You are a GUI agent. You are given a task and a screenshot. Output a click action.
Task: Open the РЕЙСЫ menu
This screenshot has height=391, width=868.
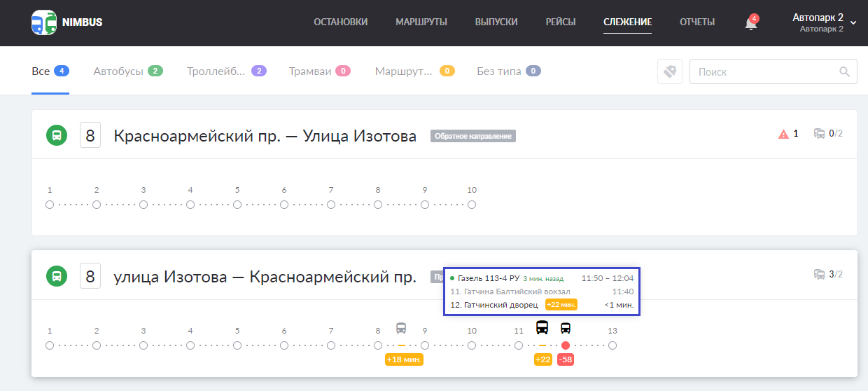pyautogui.click(x=561, y=22)
